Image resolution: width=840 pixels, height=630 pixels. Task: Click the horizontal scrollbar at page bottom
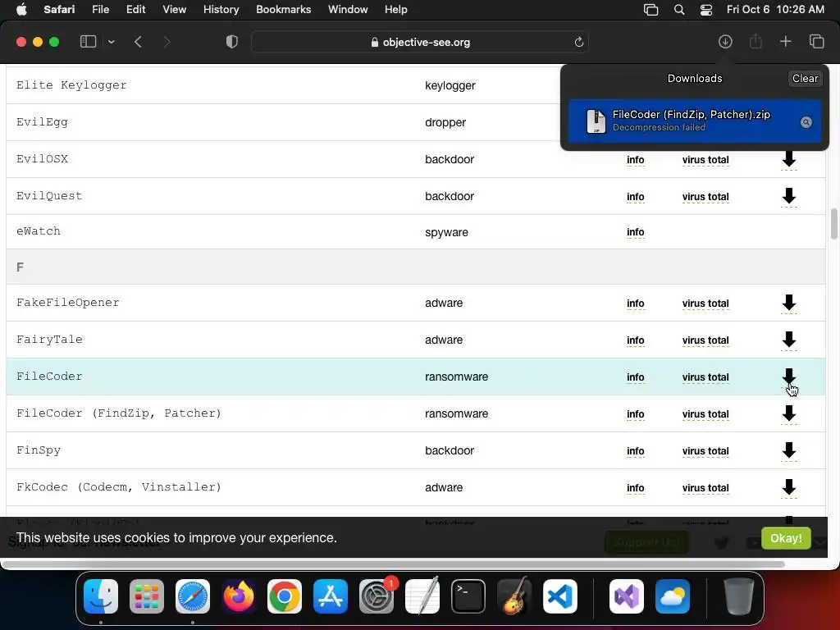pyautogui.click(x=395, y=564)
